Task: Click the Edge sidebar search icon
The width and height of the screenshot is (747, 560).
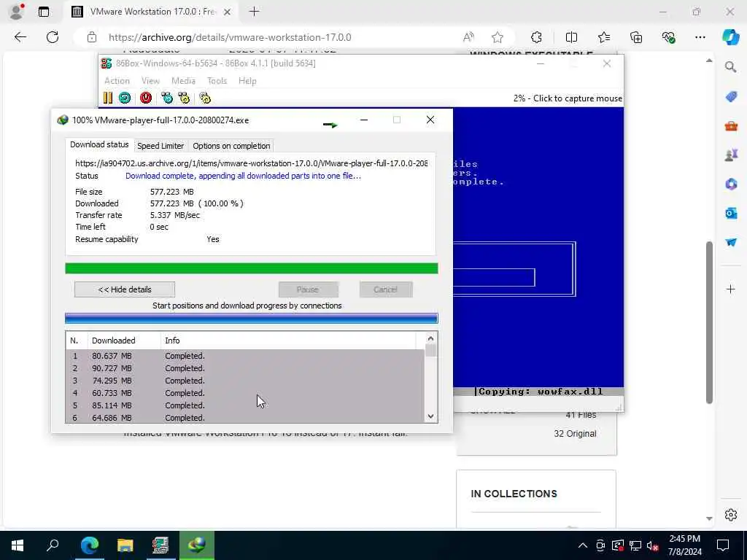Action: (731, 67)
